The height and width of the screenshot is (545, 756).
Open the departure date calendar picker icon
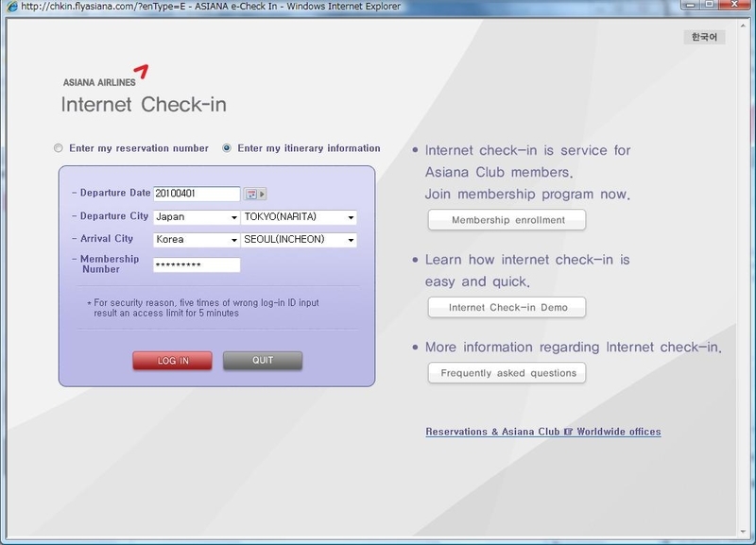pos(254,195)
